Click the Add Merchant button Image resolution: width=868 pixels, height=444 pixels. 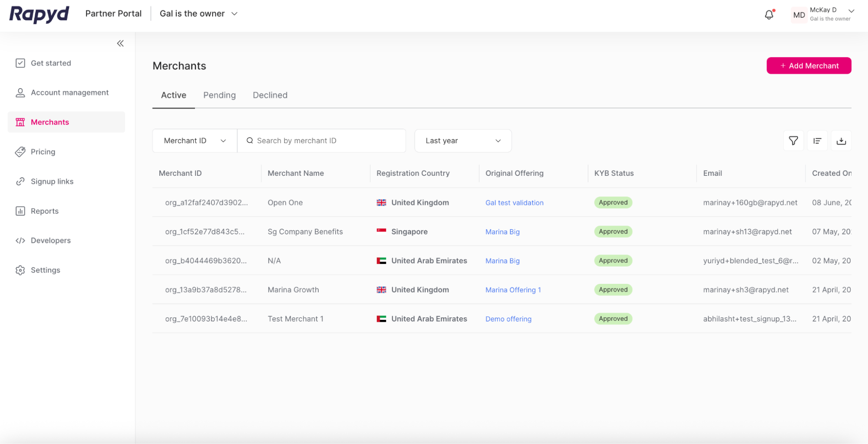pos(809,66)
